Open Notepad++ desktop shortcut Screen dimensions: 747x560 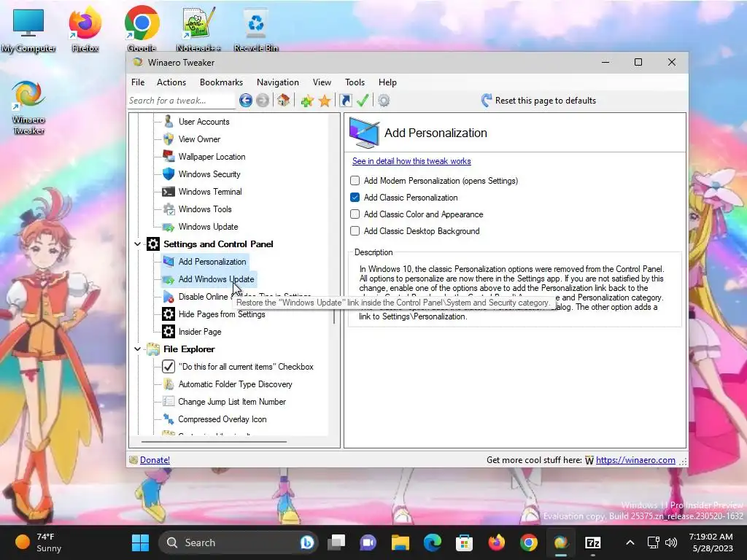click(x=198, y=28)
